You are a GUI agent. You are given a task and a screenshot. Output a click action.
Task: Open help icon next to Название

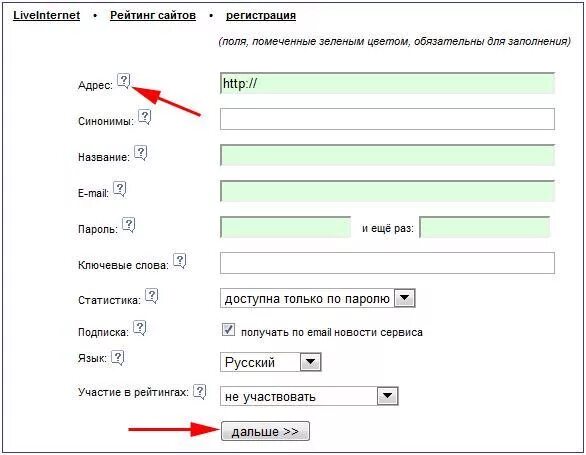(x=141, y=153)
